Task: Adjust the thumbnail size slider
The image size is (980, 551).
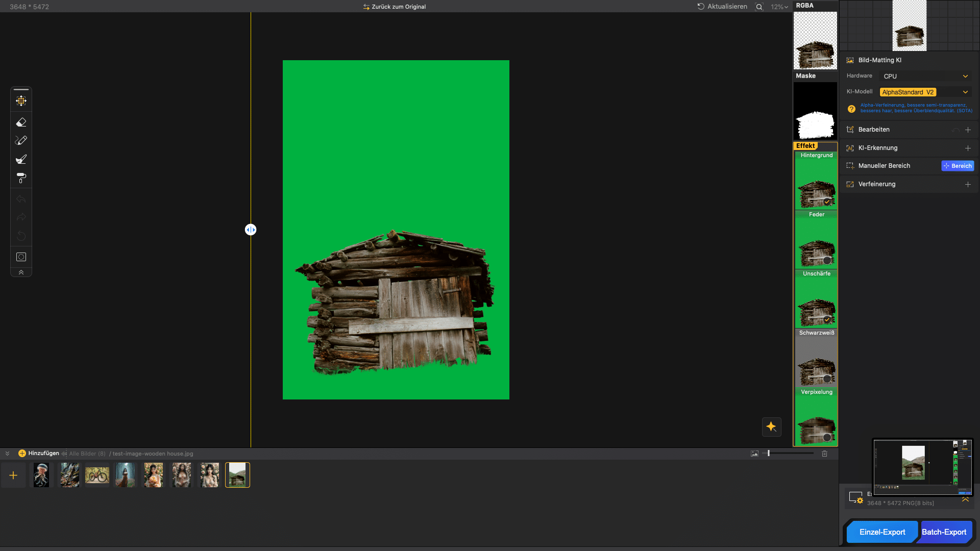Action: pyautogui.click(x=769, y=453)
